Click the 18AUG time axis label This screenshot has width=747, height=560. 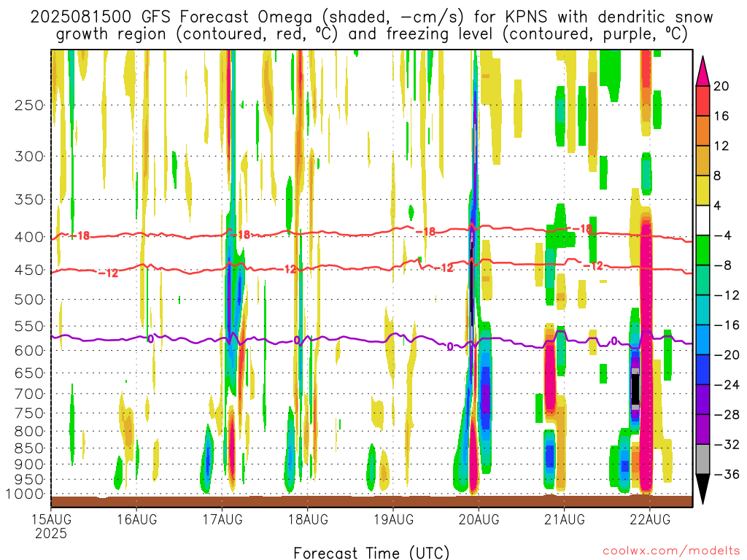pyautogui.click(x=309, y=519)
